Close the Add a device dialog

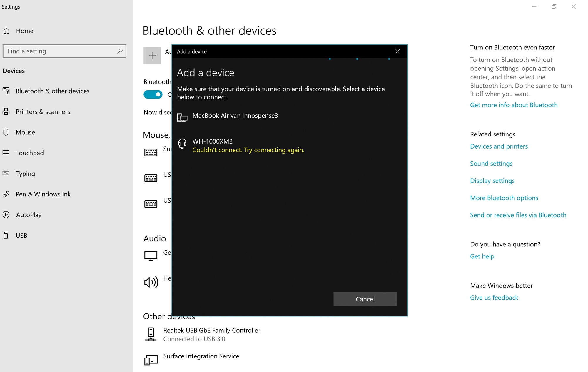[x=397, y=51]
